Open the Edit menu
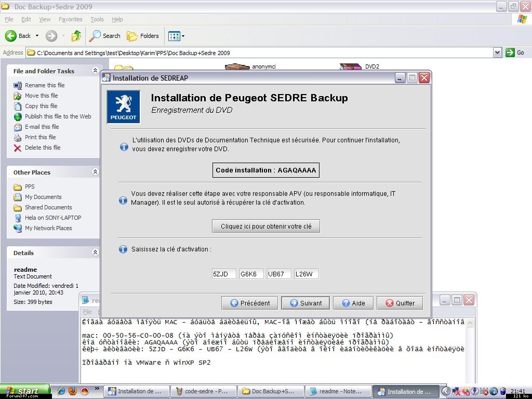The image size is (532, 399). click(26, 19)
